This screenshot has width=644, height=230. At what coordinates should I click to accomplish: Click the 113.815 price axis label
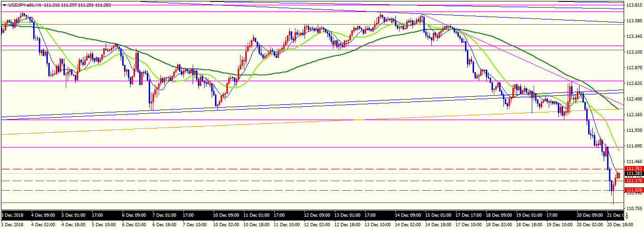[x=634, y=5]
